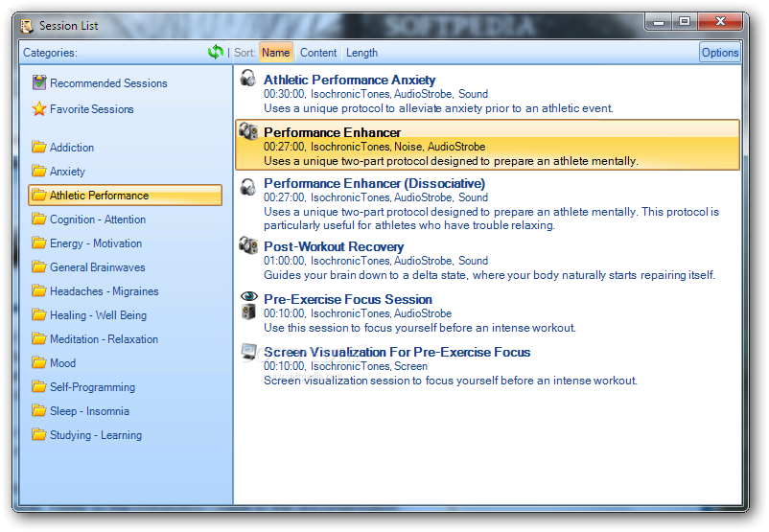Screen dimensions: 769x532
Task: Click description "alleviate anxiety prior to an athletic event"
Action: pyautogui.click(x=438, y=108)
